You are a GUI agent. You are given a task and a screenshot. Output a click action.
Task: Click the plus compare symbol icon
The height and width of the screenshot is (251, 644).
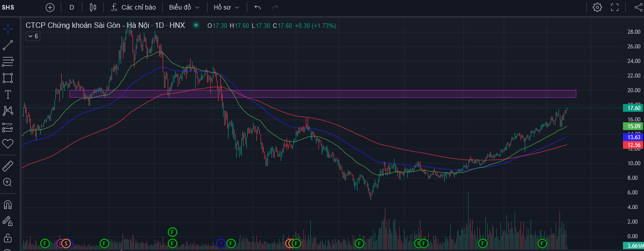tap(50, 7)
